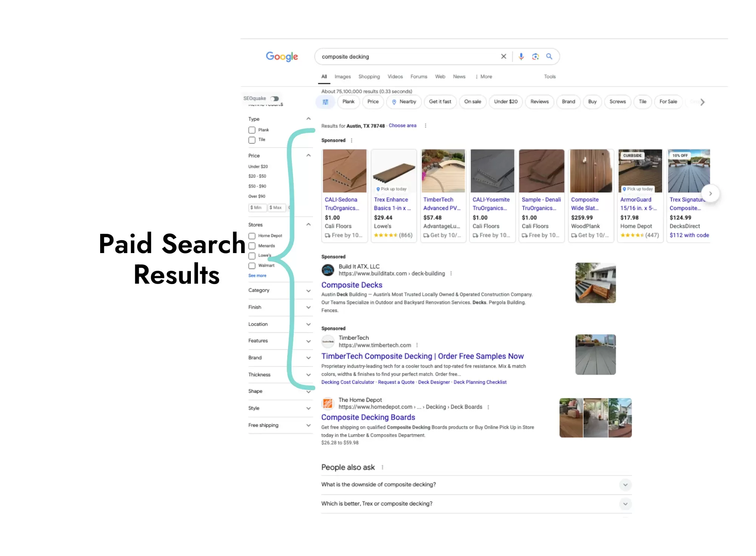Click the minimum price input field
This screenshot has width=756, height=556.
[257, 208]
